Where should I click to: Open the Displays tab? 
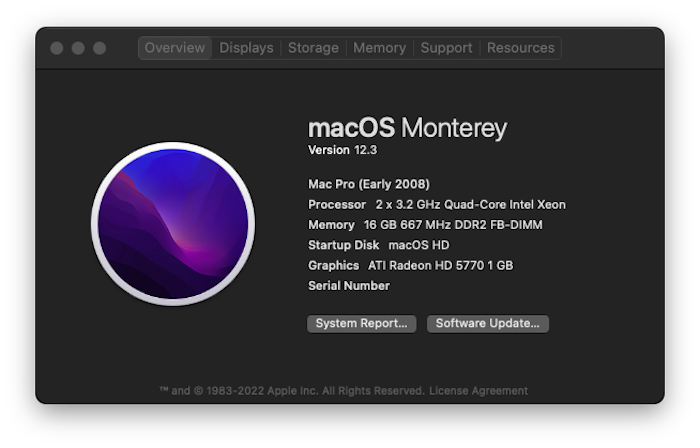pos(246,48)
